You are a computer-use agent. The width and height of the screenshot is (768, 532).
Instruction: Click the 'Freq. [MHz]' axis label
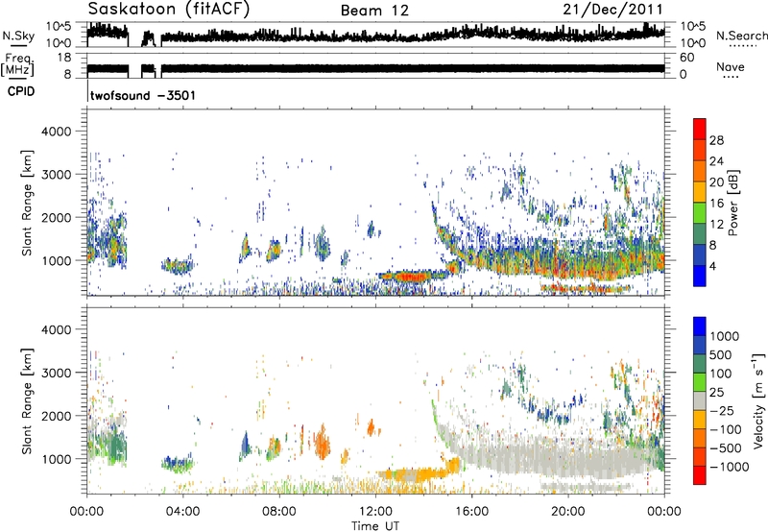coord(18,64)
